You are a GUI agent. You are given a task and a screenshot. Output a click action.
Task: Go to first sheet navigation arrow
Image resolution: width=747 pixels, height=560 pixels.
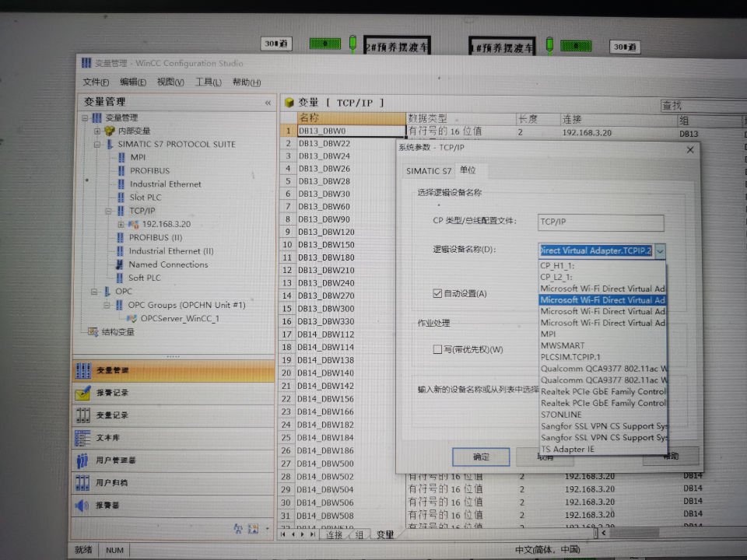283,534
